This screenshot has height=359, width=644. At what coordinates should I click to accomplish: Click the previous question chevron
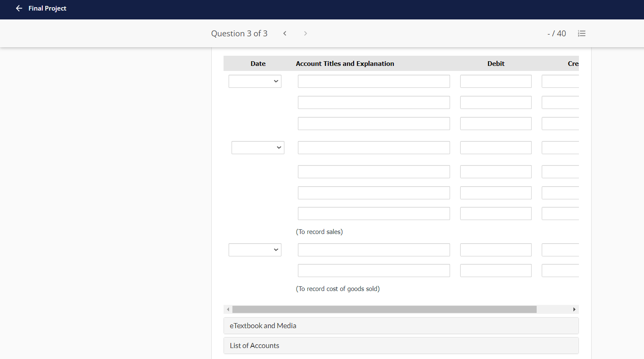[285, 33]
